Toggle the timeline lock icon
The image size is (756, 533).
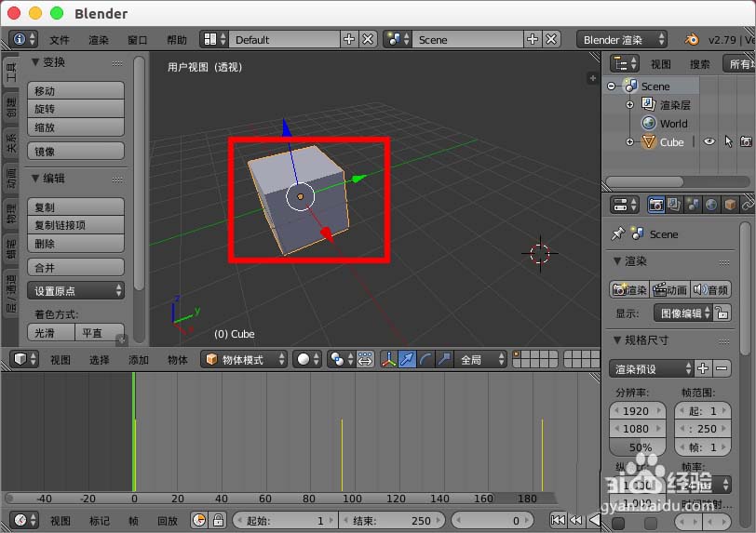(x=218, y=521)
